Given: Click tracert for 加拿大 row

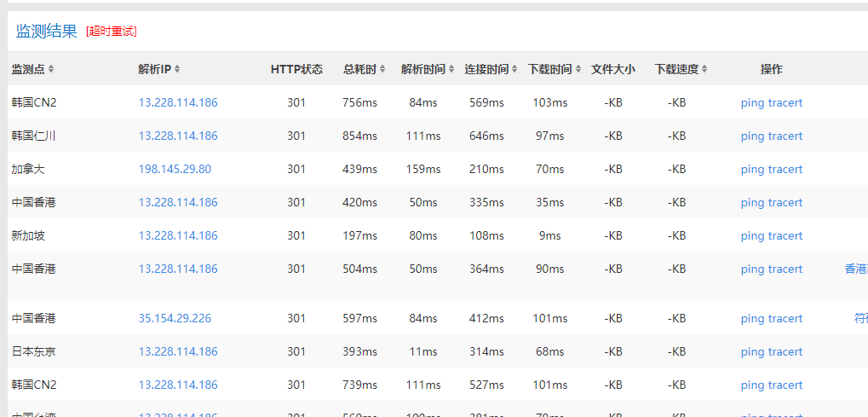Looking at the screenshot, I should 785,169.
